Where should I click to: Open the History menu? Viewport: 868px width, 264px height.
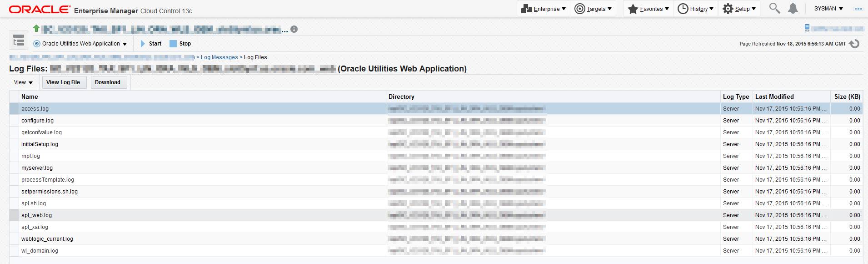click(x=695, y=9)
